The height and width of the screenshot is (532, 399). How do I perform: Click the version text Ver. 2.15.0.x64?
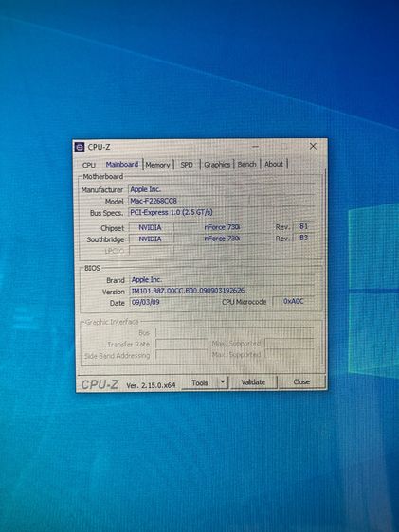[x=151, y=385]
